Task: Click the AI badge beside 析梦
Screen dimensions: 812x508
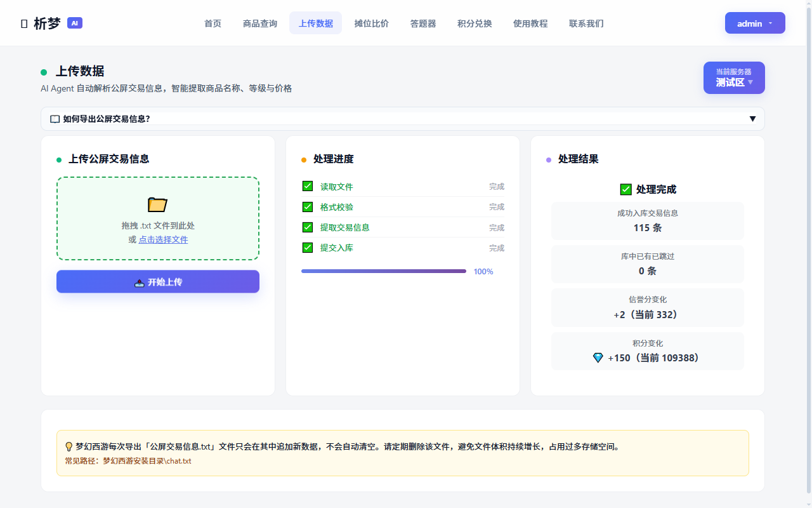Action: 75,23
